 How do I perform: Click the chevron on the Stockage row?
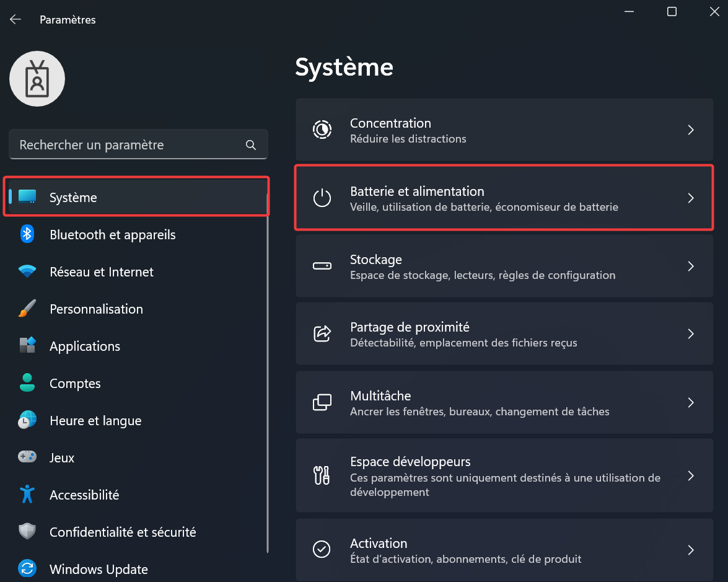[691, 266]
